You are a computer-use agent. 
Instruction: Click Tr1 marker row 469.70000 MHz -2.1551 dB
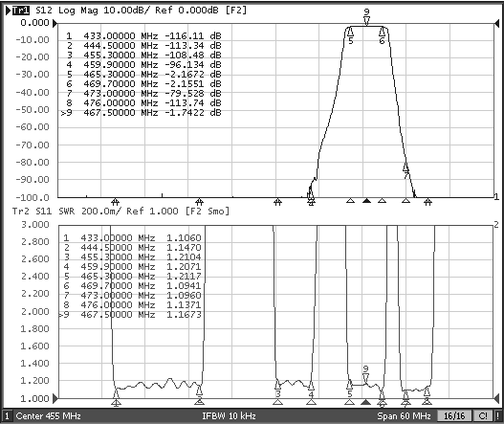(x=143, y=84)
